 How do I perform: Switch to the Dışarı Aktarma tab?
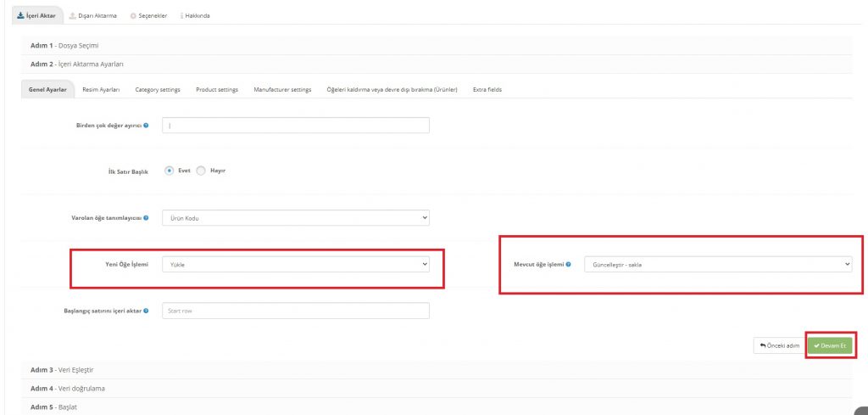(x=93, y=15)
